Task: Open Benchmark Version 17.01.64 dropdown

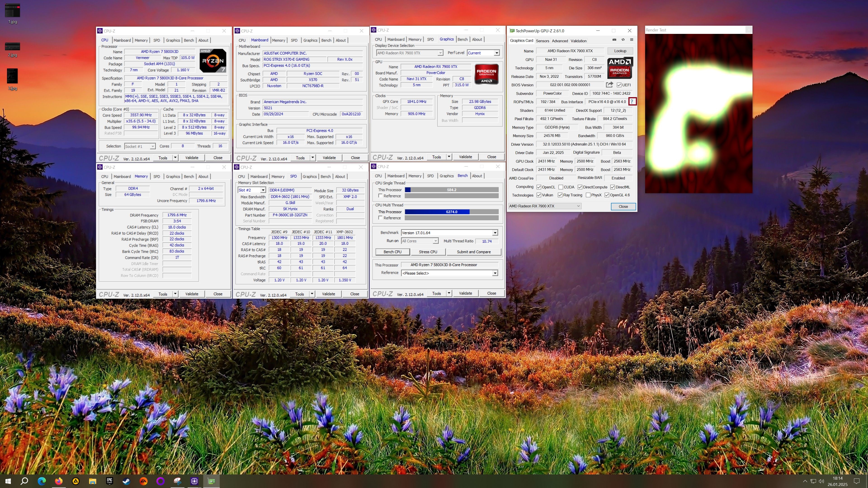Action: point(450,233)
